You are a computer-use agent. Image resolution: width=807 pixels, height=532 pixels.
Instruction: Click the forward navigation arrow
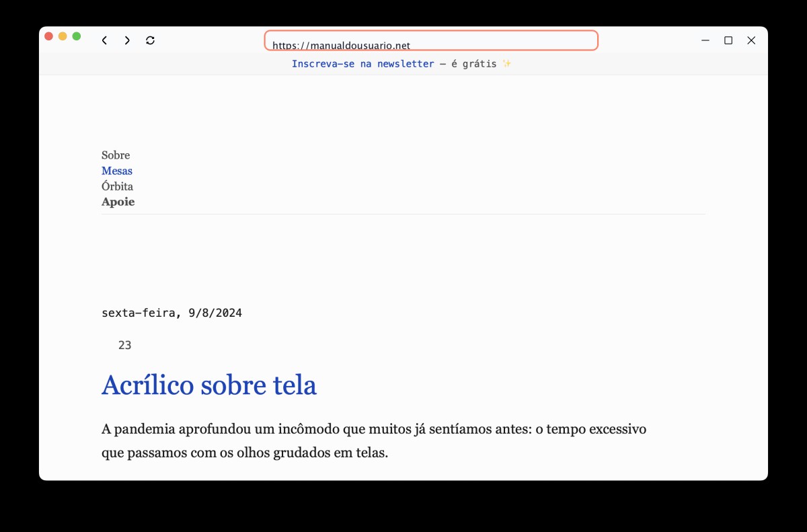[x=127, y=40]
